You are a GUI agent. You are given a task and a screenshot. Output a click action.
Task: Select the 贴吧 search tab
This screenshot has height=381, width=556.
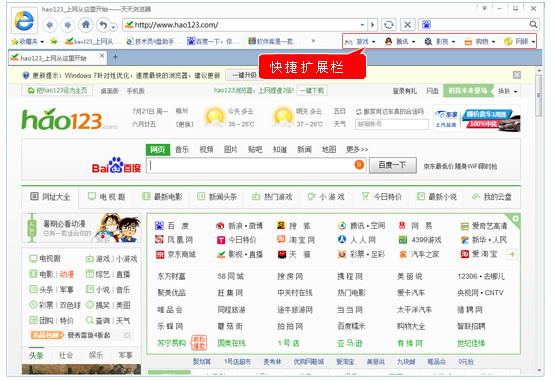click(255, 150)
